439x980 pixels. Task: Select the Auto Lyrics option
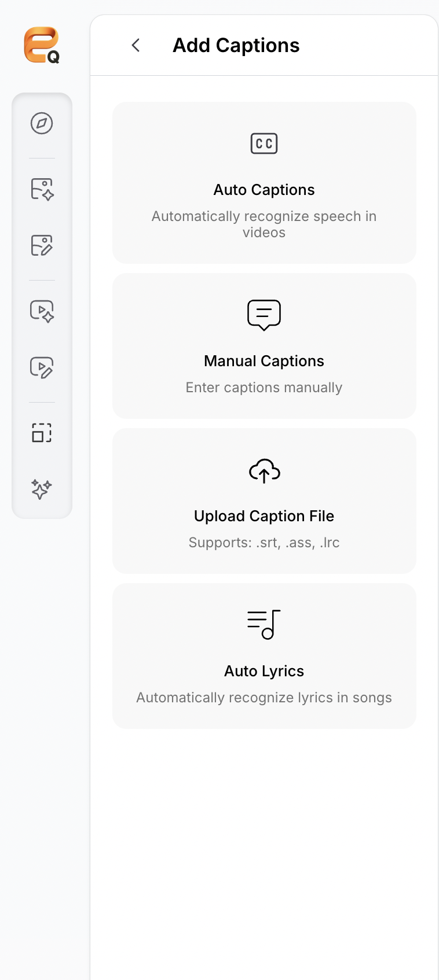coord(264,656)
